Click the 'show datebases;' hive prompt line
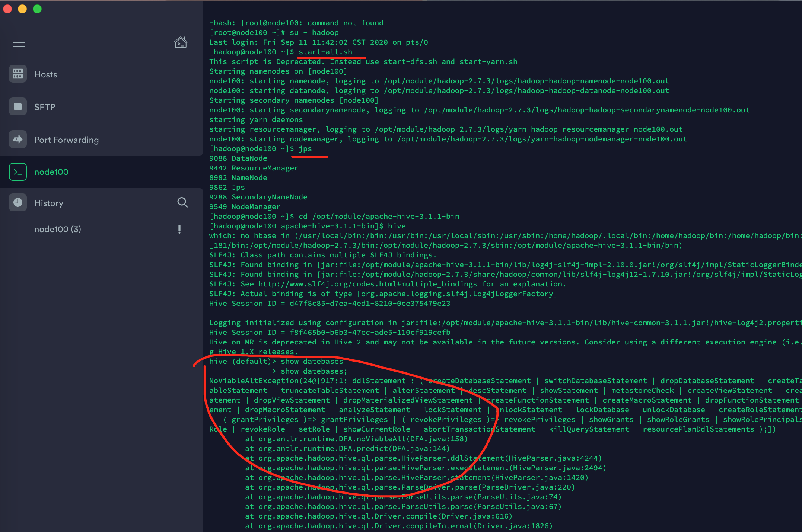This screenshot has width=802, height=532. pyautogui.click(x=314, y=371)
